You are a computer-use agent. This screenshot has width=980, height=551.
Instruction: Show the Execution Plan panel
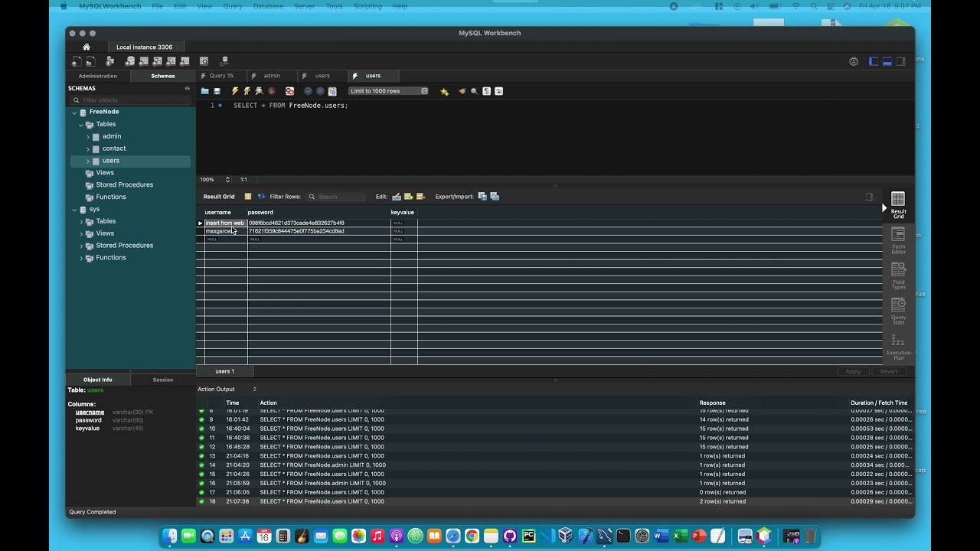[x=899, y=347]
